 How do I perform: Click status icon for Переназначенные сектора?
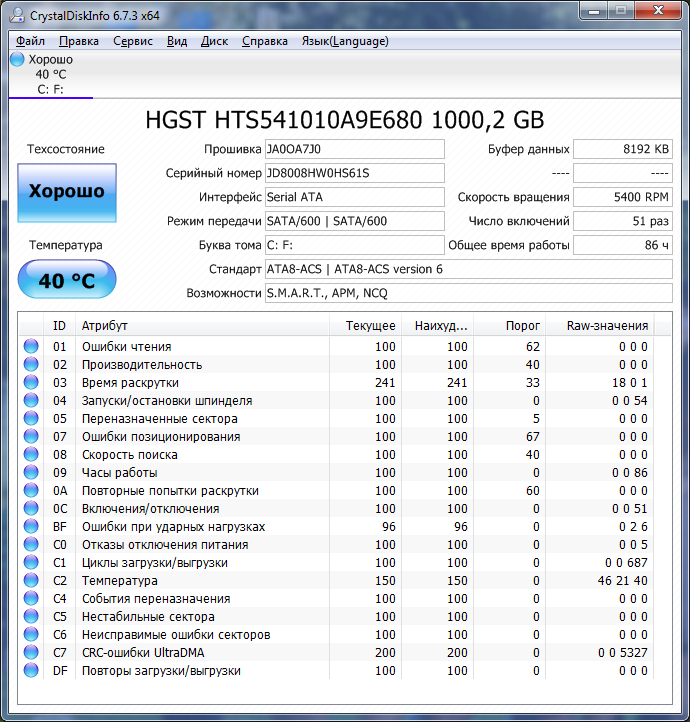[31, 419]
